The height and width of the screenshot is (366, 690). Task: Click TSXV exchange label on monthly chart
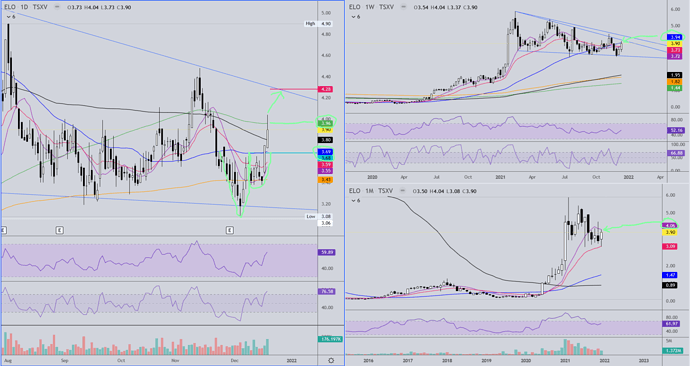point(385,191)
